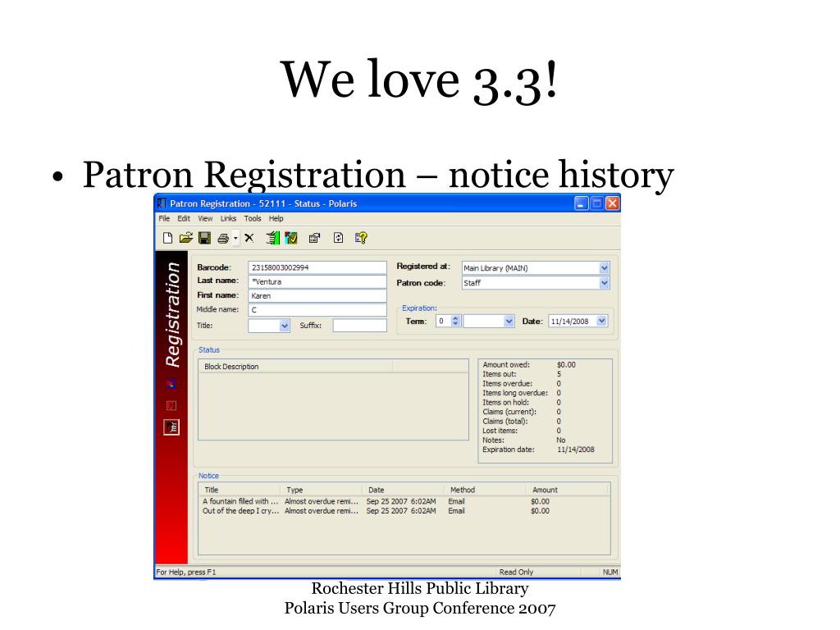Screen dimensions: 840x630
Task: Click inside the Middle name field
Action: coord(317,309)
